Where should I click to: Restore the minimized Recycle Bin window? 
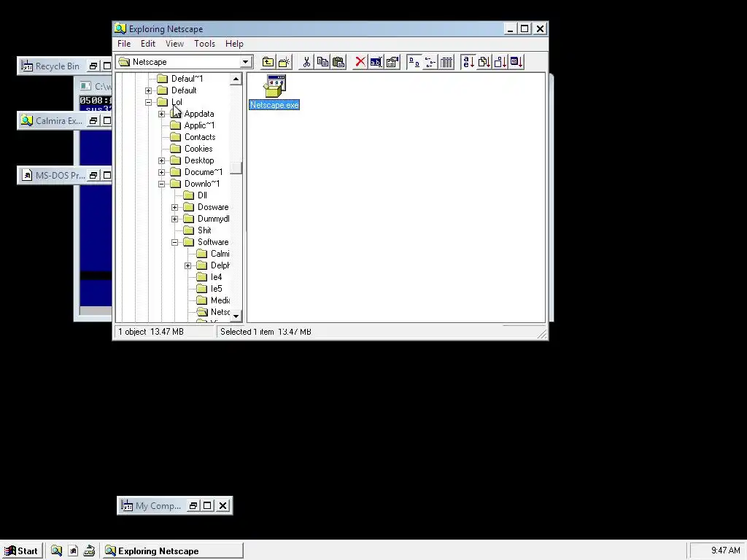94,66
